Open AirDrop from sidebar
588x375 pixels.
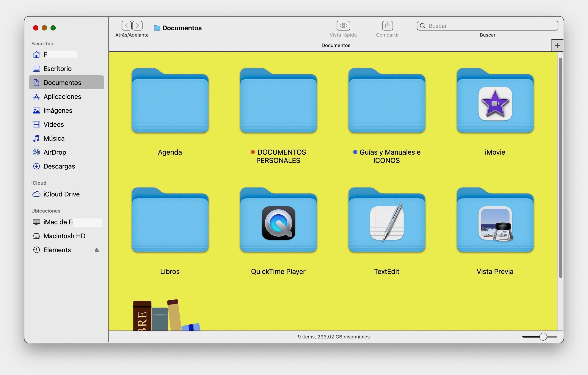(x=55, y=152)
